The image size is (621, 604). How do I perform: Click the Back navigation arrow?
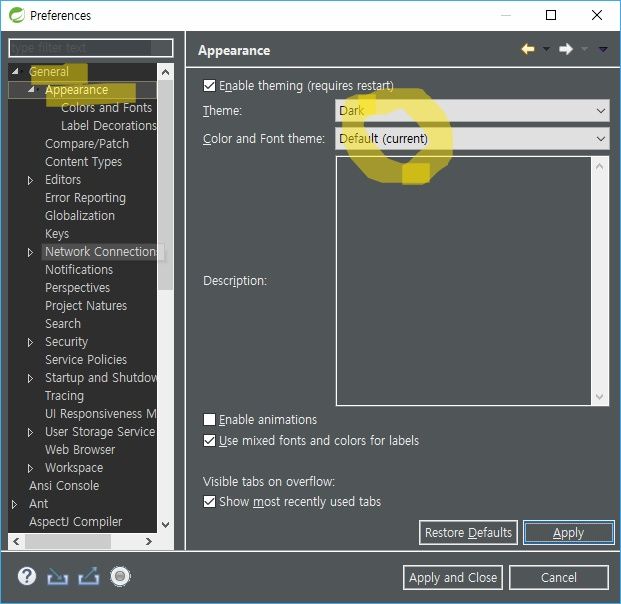(528, 49)
